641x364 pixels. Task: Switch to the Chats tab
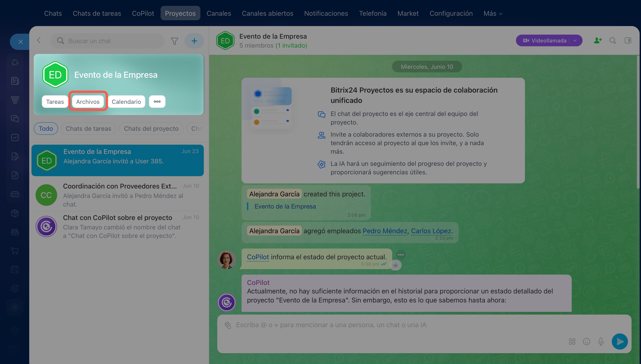(x=53, y=13)
